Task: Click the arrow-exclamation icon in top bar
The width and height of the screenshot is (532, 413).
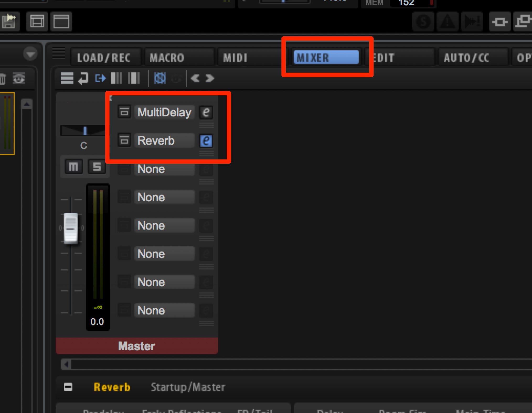Action: [x=472, y=21]
